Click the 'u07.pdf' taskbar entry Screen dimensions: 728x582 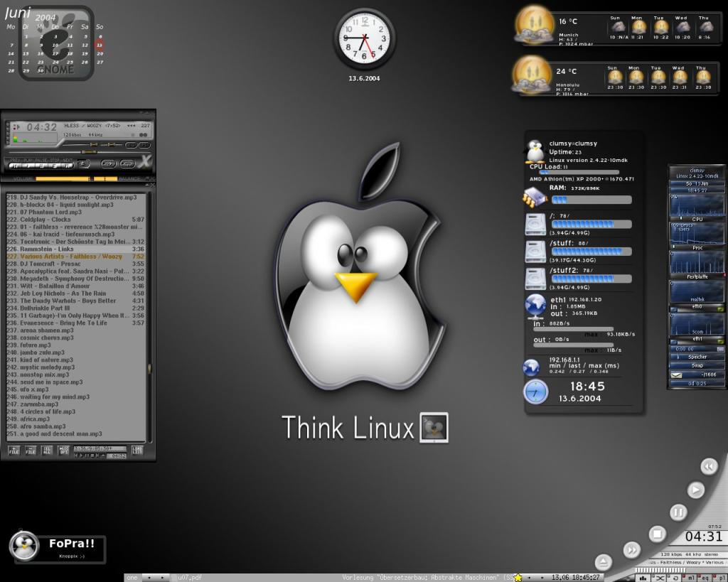[191, 578]
